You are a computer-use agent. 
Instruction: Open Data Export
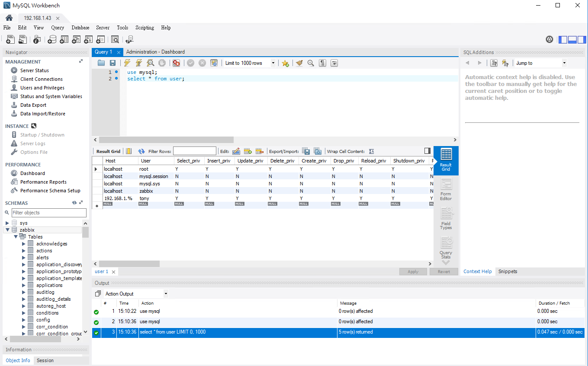point(33,105)
